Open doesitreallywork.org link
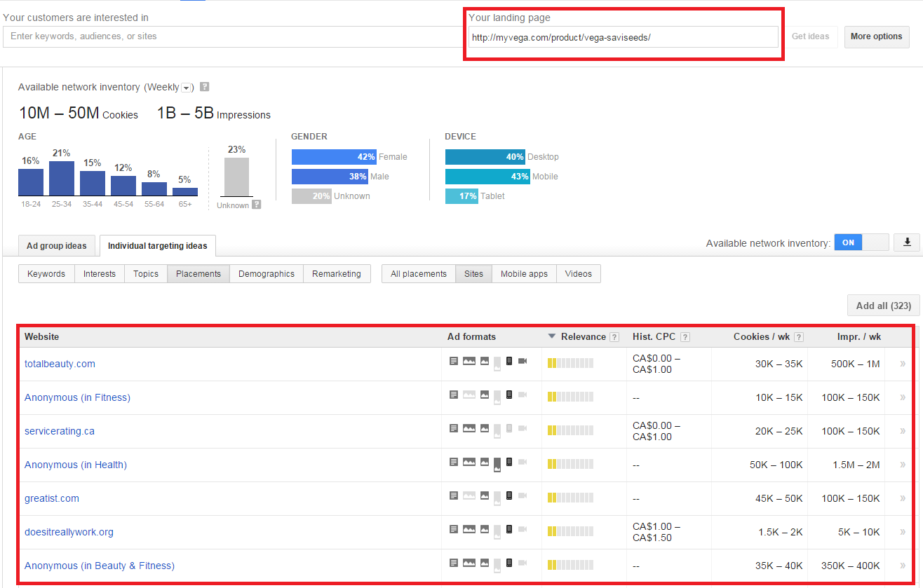 (x=69, y=532)
